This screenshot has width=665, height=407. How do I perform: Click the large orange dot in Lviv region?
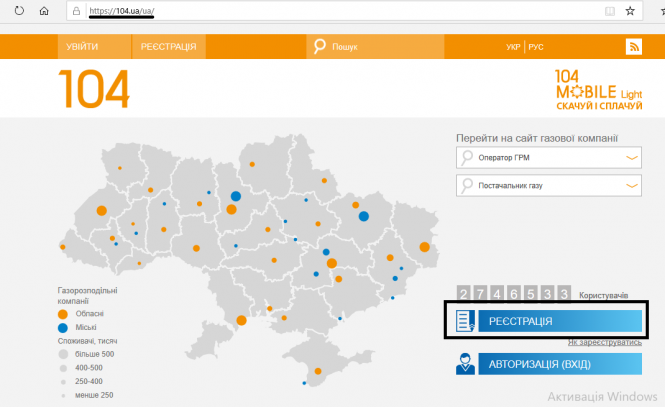pos(101,210)
